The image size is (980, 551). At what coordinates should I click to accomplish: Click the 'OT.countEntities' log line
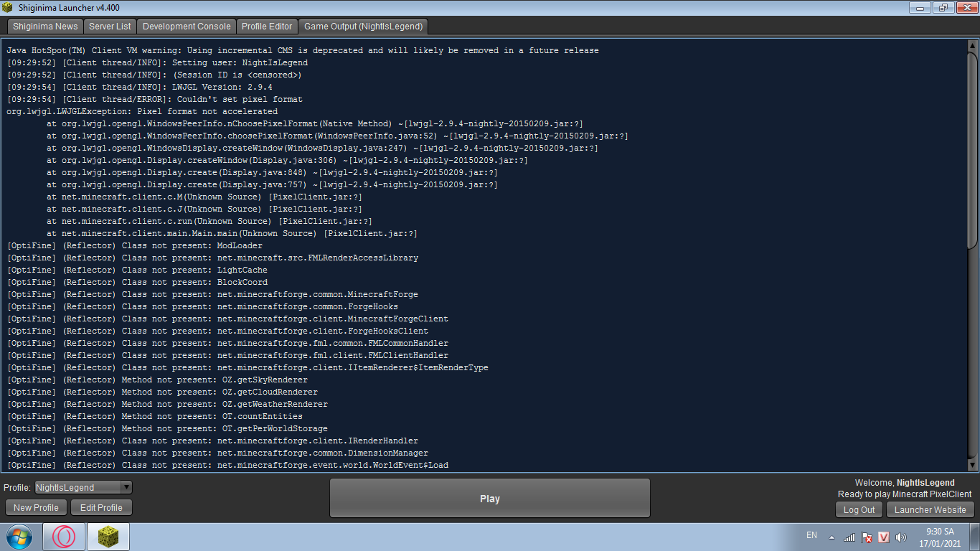[x=155, y=417]
